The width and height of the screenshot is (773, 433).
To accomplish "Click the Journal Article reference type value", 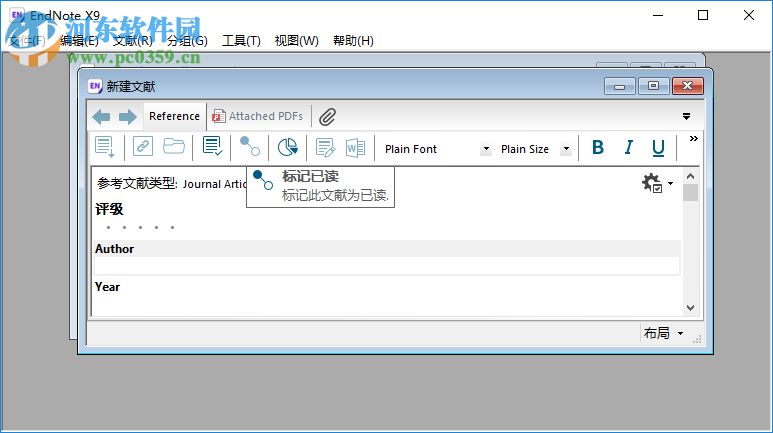I will coord(214,184).
